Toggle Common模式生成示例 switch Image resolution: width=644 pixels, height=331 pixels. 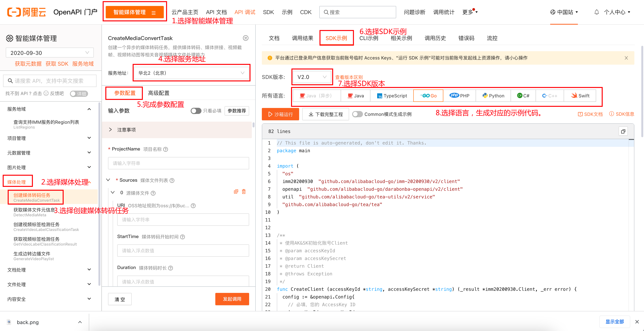point(357,114)
